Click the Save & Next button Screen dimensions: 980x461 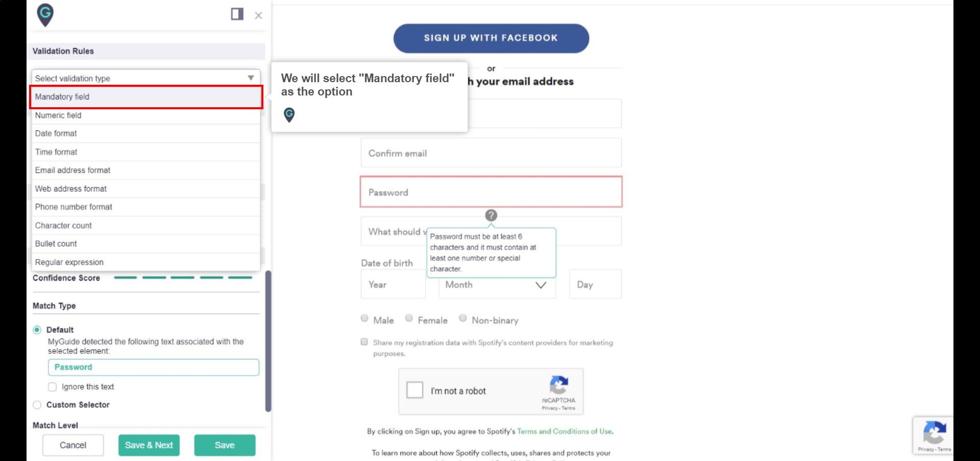pos(149,445)
